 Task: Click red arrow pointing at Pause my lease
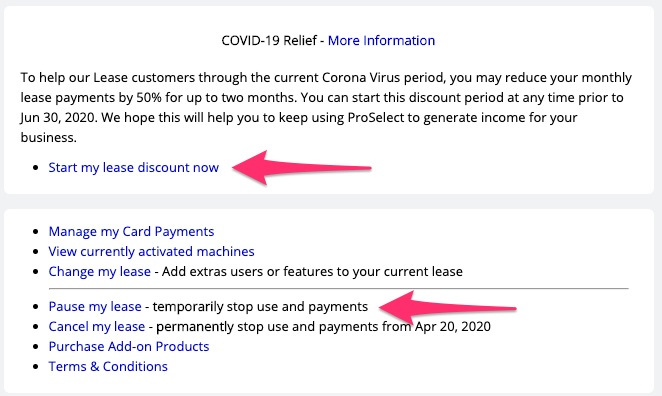pos(447,308)
